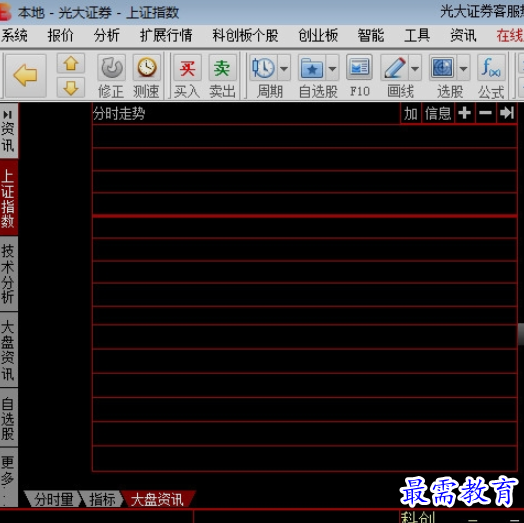Open the 自选股 dropdown arrow
524x523 pixels.
[332, 69]
